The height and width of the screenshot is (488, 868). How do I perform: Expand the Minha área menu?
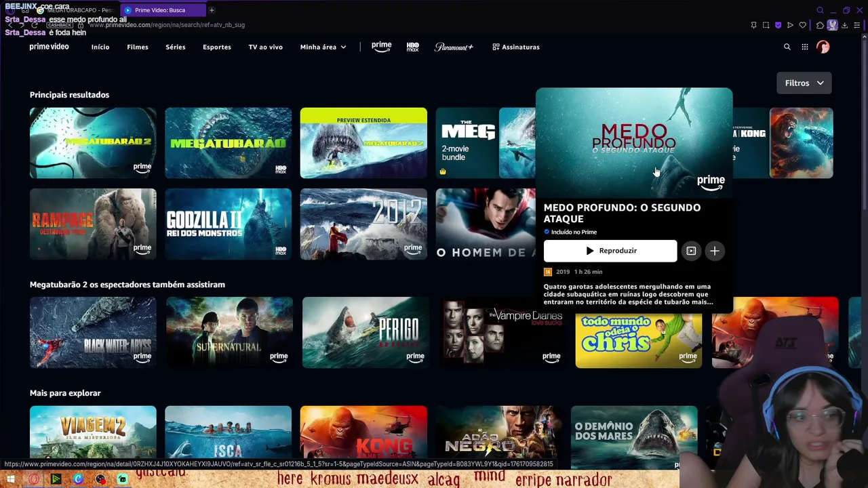point(323,47)
